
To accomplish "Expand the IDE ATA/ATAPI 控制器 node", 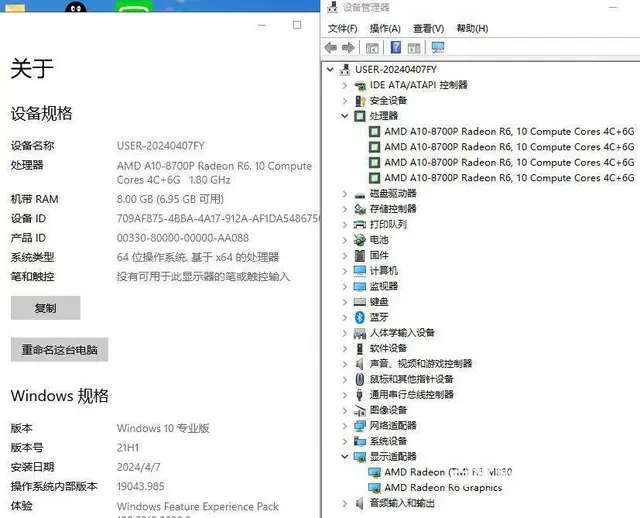I will [x=344, y=85].
